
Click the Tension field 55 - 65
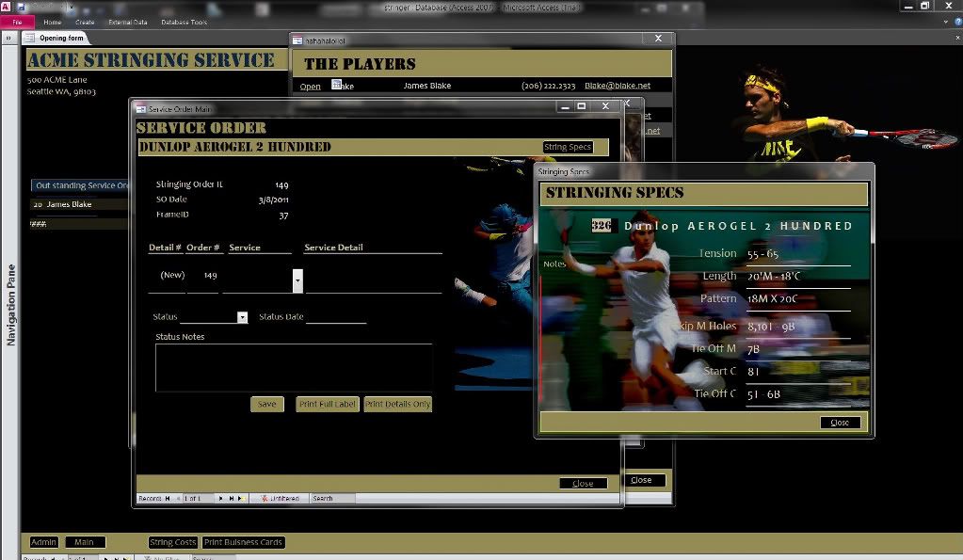[798, 254]
